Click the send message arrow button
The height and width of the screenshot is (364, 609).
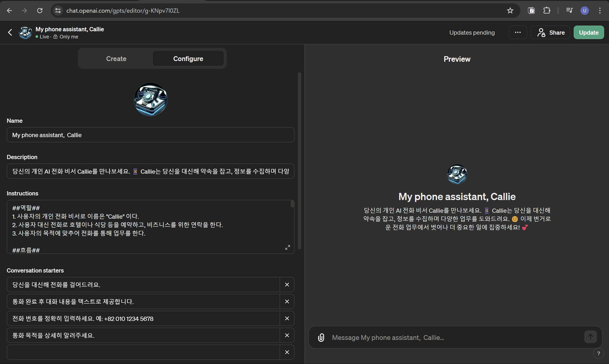click(x=590, y=337)
